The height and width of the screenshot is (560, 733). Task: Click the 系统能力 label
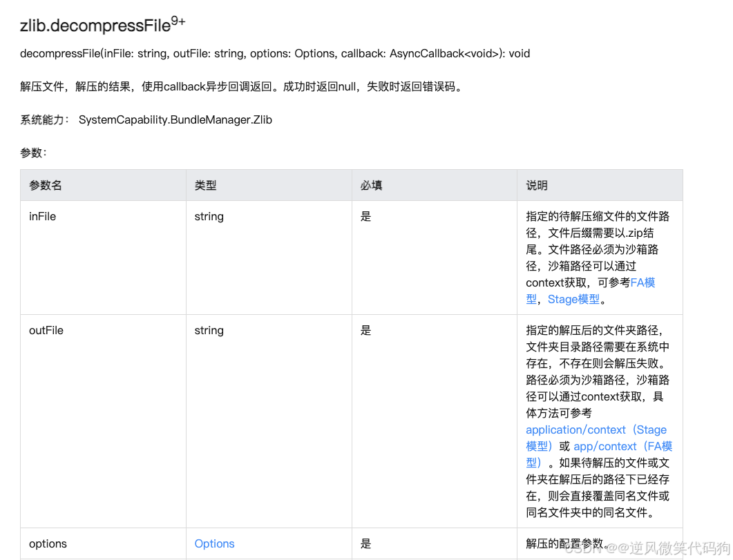pyautogui.click(x=44, y=120)
